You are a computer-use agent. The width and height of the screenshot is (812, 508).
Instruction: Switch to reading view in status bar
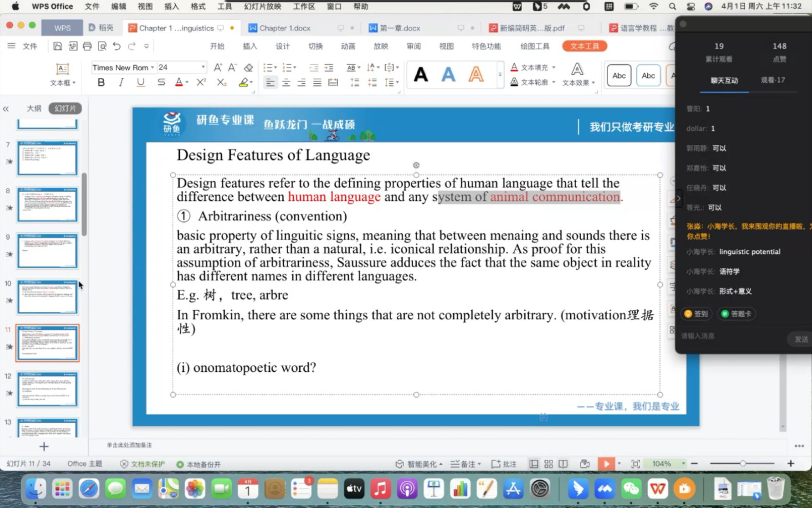pos(563,464)
